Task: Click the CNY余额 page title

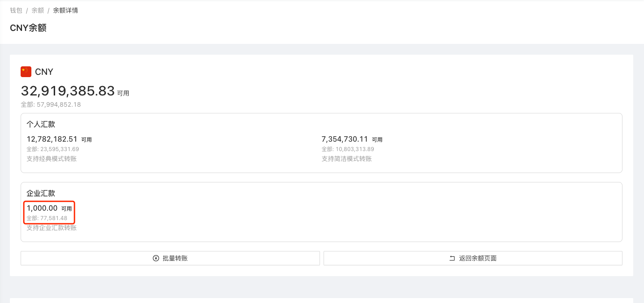Action: tap(28, 28)
